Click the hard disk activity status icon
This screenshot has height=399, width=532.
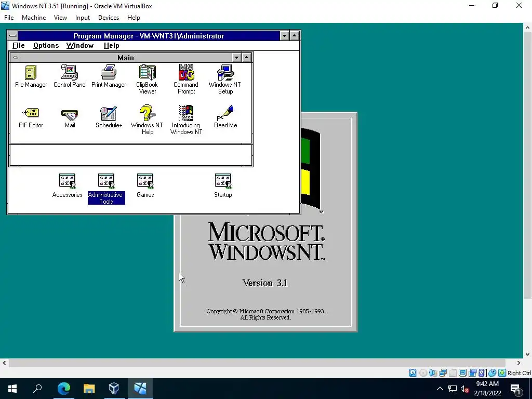click(413, 373)
